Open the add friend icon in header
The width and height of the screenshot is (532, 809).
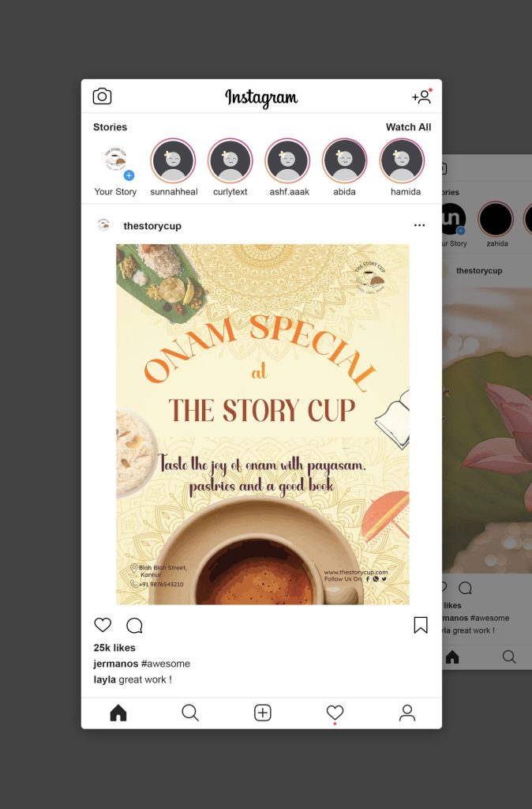[421, 96]
